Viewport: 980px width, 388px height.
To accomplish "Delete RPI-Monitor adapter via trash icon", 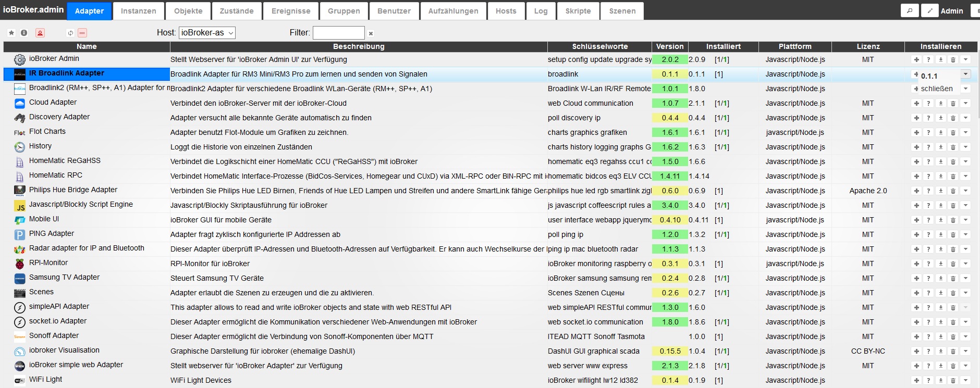I will tap(953, 264).
